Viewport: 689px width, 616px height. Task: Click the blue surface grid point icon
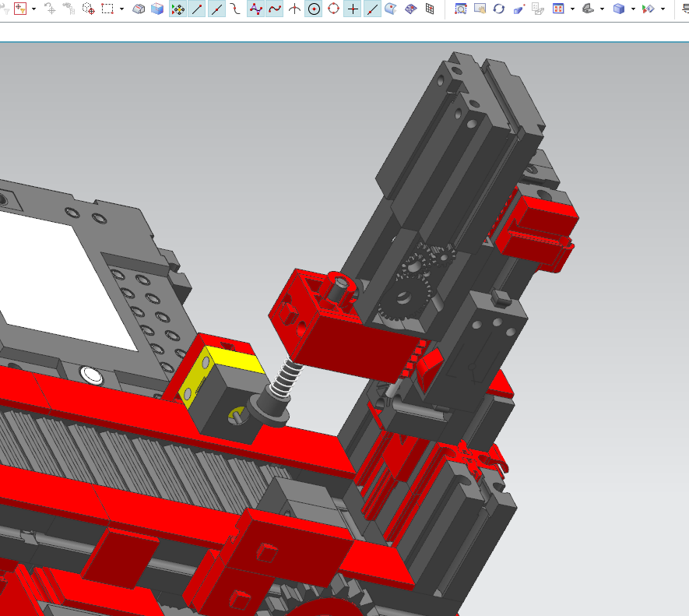[411, 9]
